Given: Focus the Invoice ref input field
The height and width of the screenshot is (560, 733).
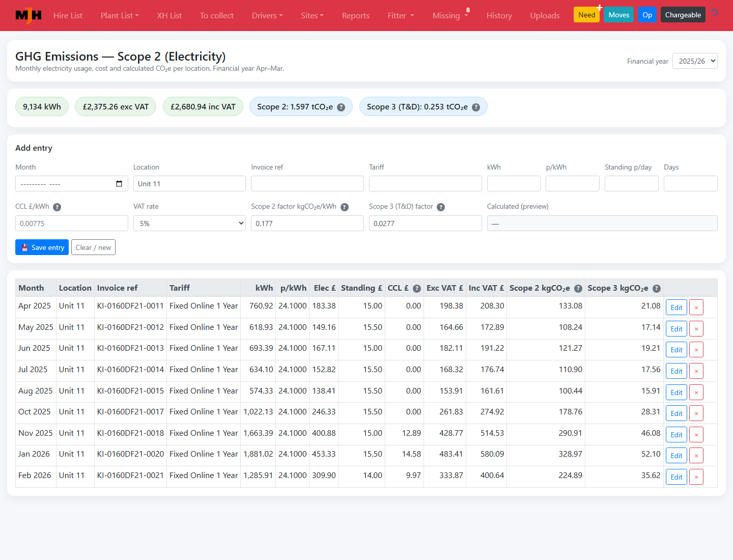Looking at the screenshot, I should [307, 184].
